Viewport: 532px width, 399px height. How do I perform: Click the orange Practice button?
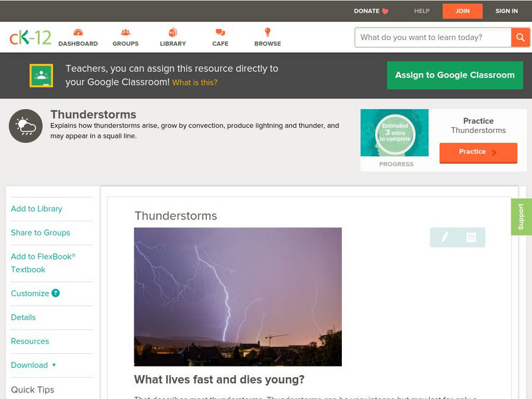[x=478, y=153]
